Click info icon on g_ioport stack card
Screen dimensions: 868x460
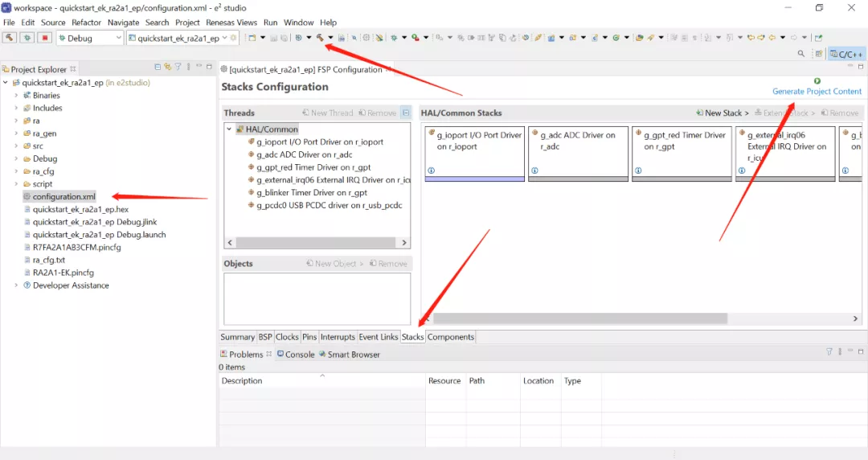(x=432, y=170)
